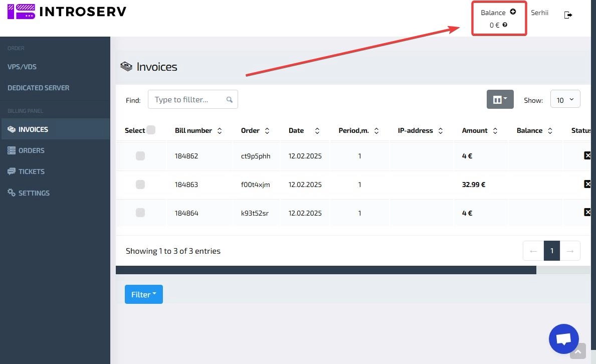Image resolution: width=596 pixels, height=364 pixels.
Task: Open Tickets from the sidebar
Action: [x=31, y=171]
